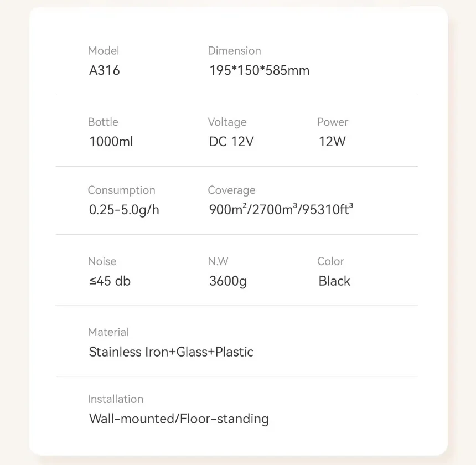Select the 0.25-5.0g/h consumption value
The height and width of the screenshot is (465, 476).
pos(124,210)
